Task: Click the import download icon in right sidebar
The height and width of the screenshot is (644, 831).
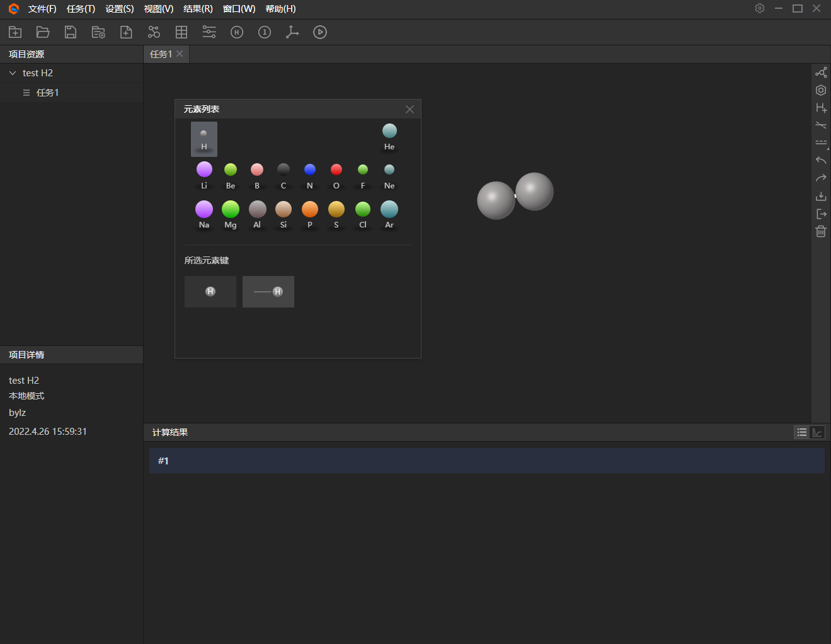Action: pyautogui.click(x=821, y=196)
